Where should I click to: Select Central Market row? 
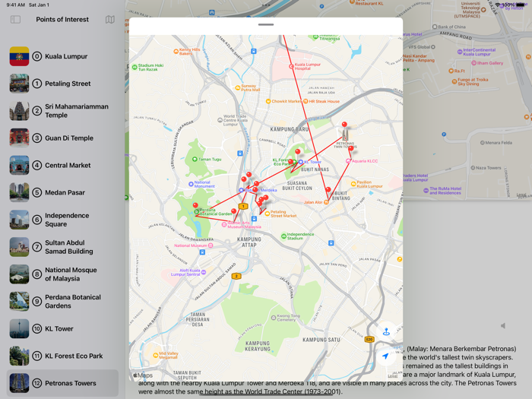tap(62, 165)
